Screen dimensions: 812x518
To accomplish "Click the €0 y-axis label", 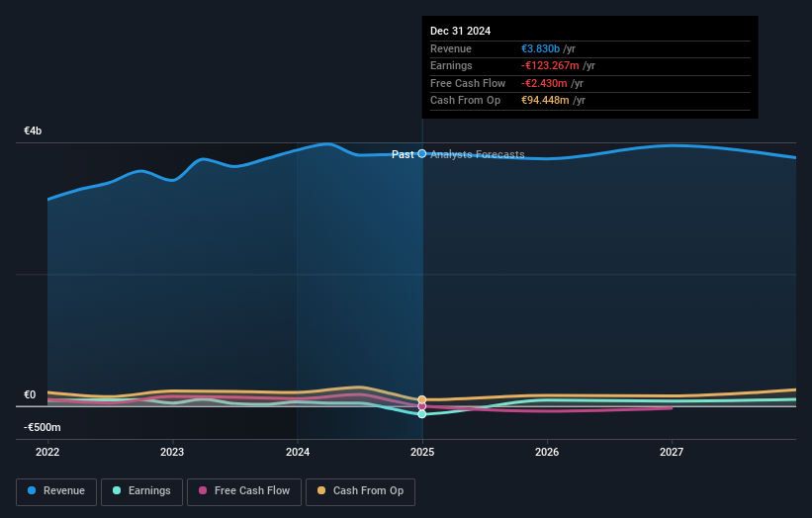I will (30, 394).
